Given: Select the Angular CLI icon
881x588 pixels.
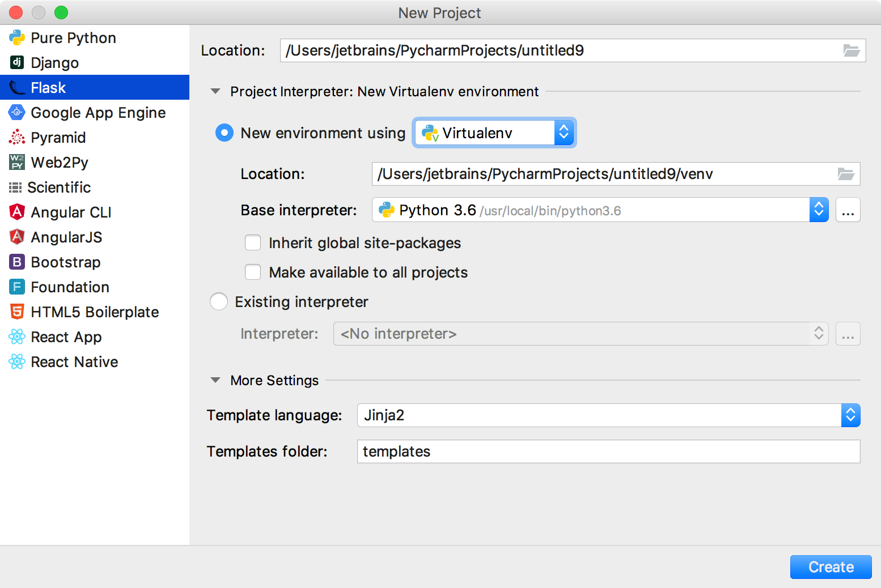Looking at the screenshot, I should pos(17,212).
